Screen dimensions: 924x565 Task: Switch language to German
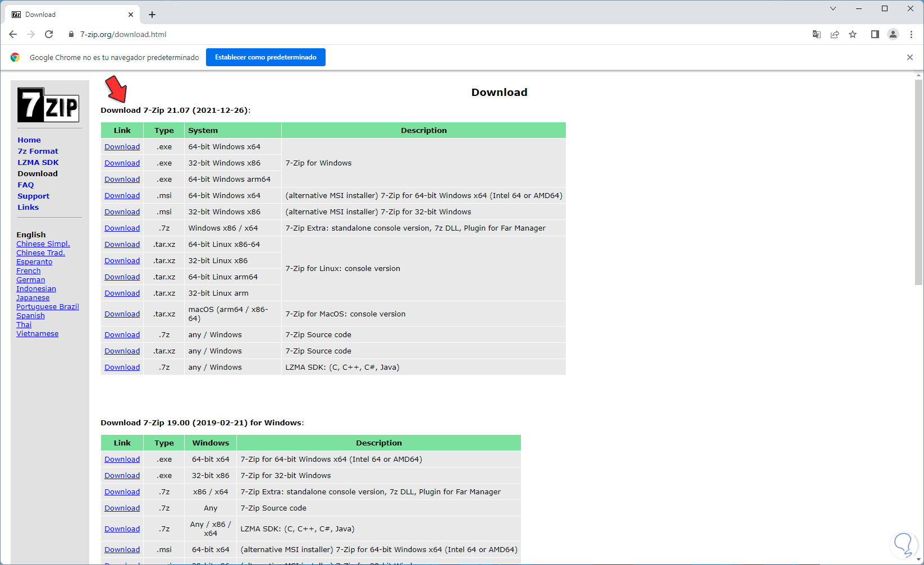point(31,280)
